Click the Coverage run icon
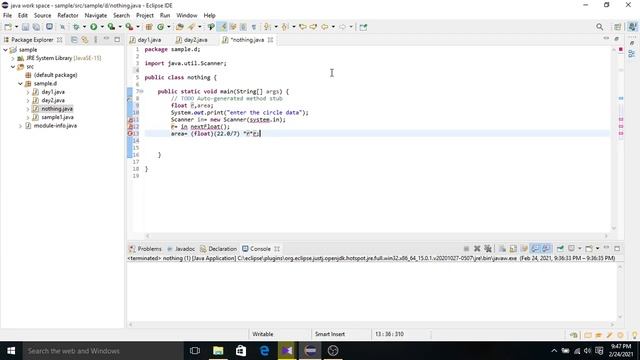This screenshot has width=640, height=360. pos(111,27)
